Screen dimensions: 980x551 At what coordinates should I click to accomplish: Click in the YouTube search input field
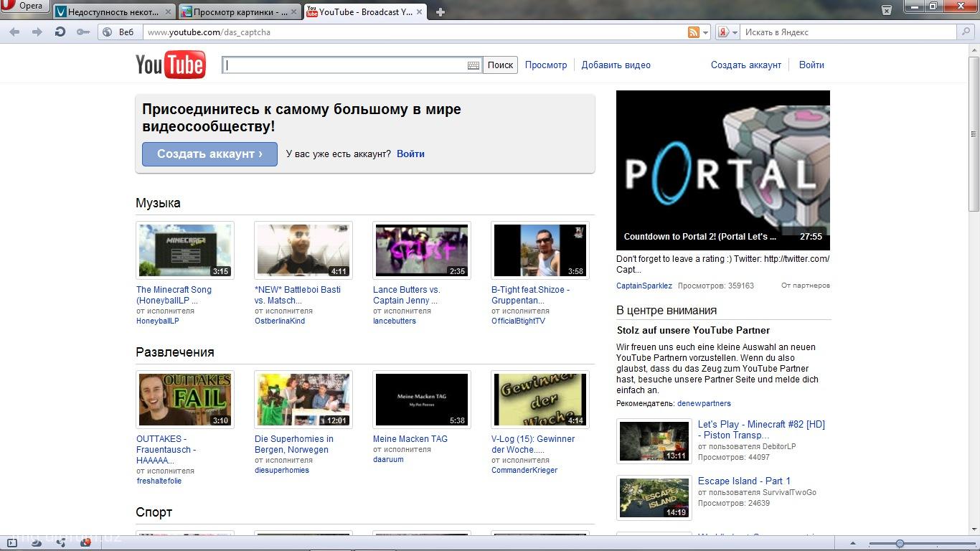click(x=344, y=65)
